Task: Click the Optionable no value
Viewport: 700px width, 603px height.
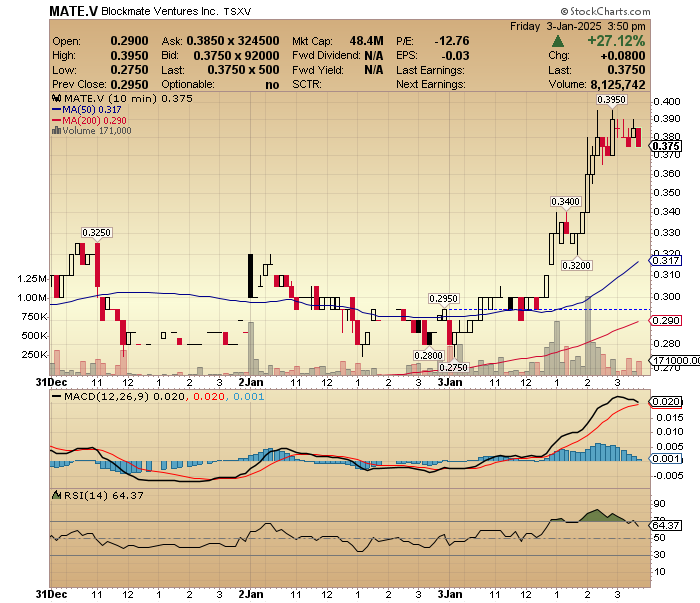Action: pos(272,84)
